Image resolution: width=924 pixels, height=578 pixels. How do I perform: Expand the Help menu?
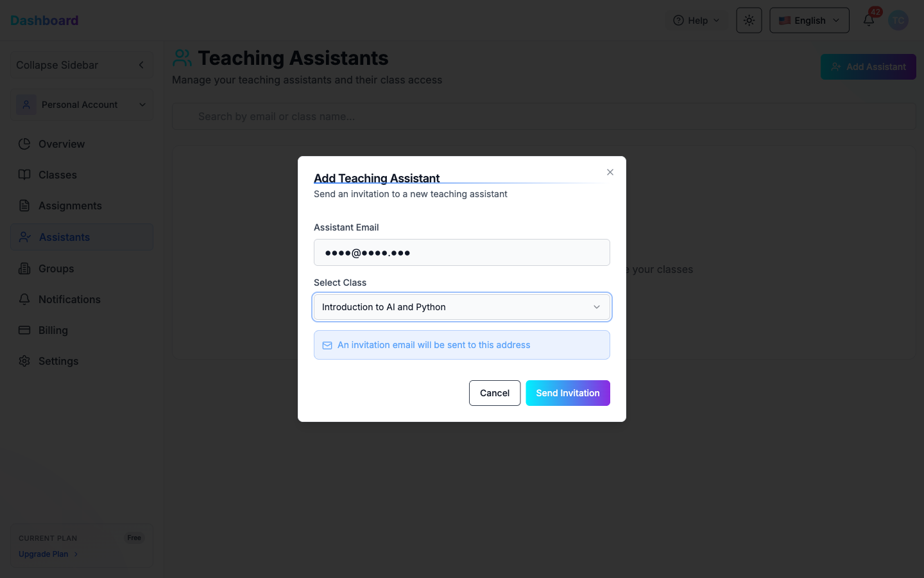point(696,20)
